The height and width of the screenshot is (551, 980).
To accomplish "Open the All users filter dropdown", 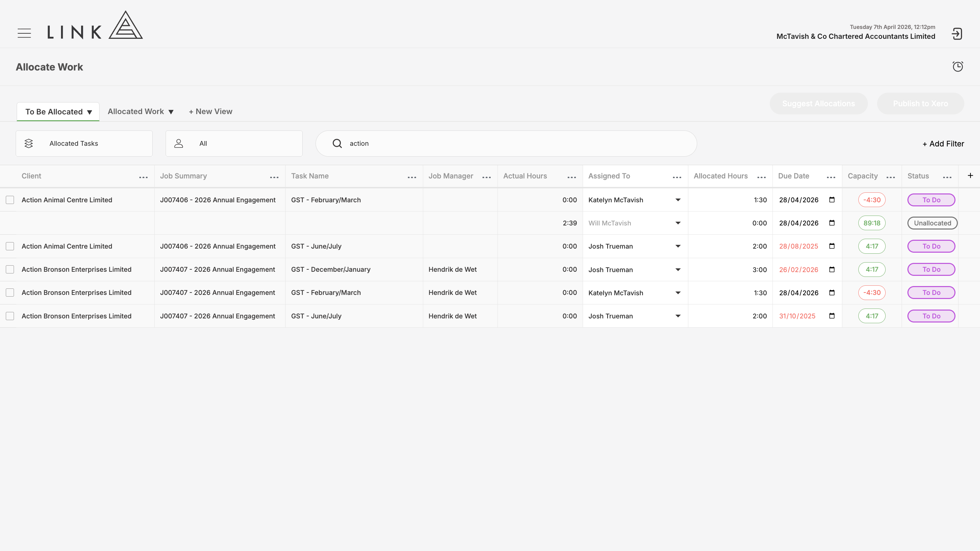I will coord(234,143).
